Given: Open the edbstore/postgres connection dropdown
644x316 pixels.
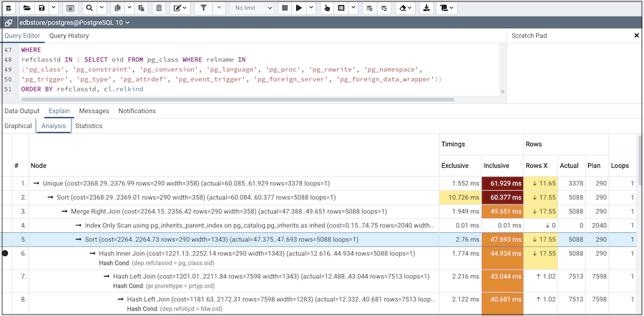Looking at the screenshot, I should click(74, 23).
